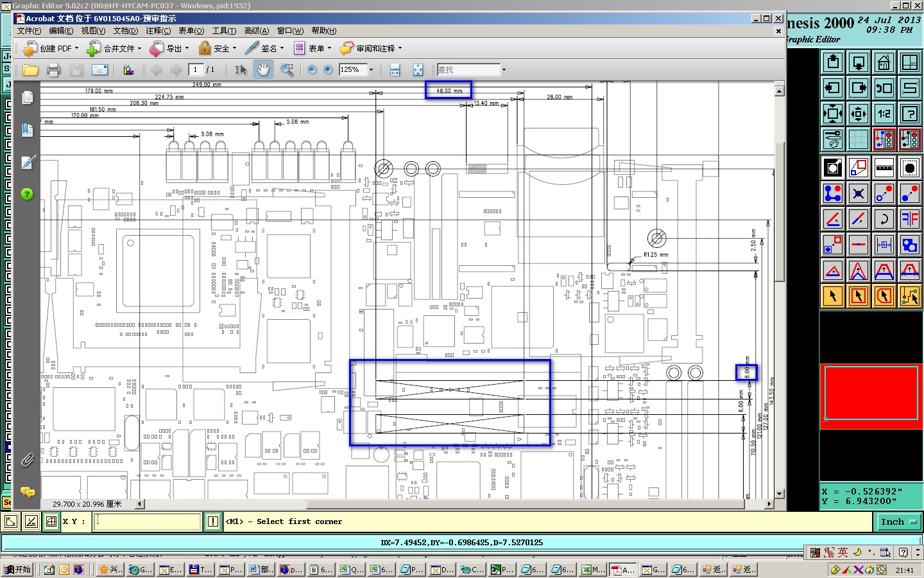
Task: Open the Attachments paperclip panel
Action: 27,460
